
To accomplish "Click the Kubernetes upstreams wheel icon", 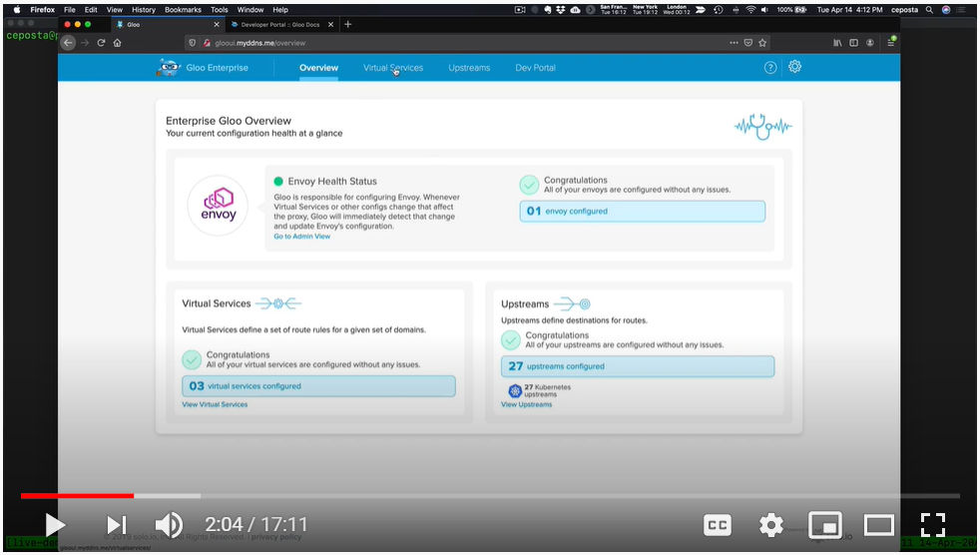I will pyautogui.click(x=515, y=391).
